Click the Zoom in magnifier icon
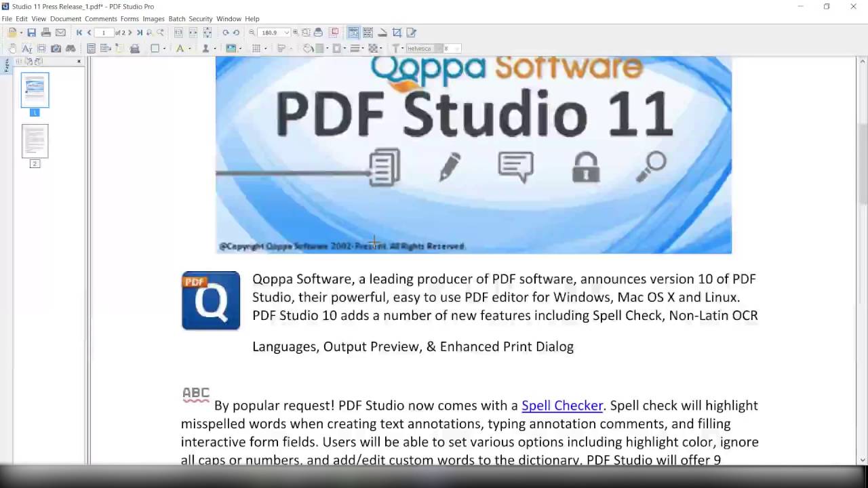 point(295,33)
